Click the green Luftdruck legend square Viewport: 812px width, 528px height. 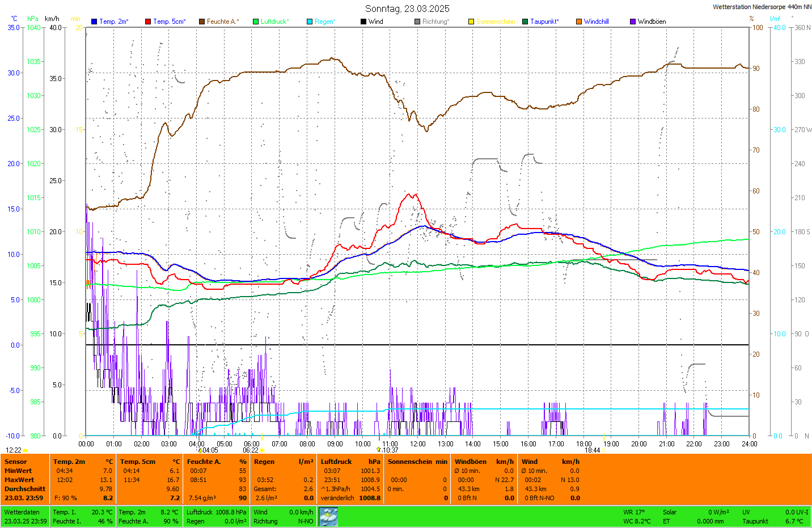point(256,22)
